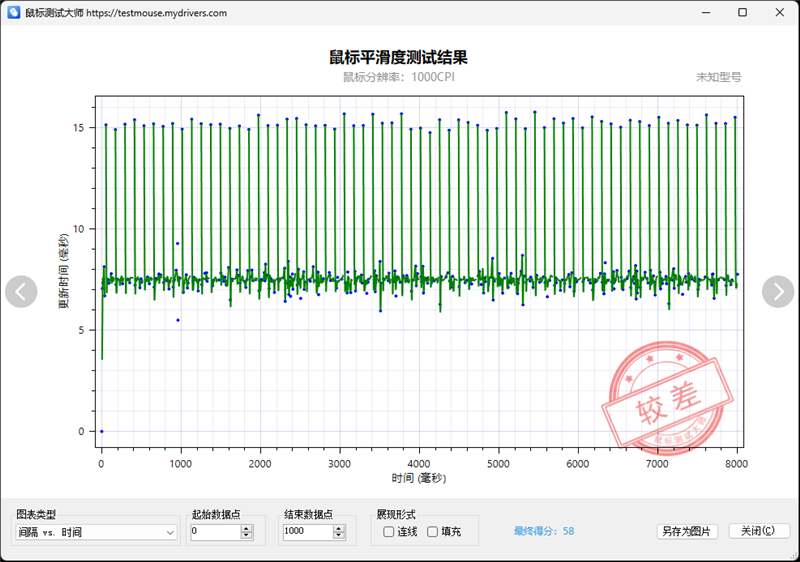Click the 另存为图片 save as image button
800x562 pixels.
pyautogui.click(x=687, y=531)
